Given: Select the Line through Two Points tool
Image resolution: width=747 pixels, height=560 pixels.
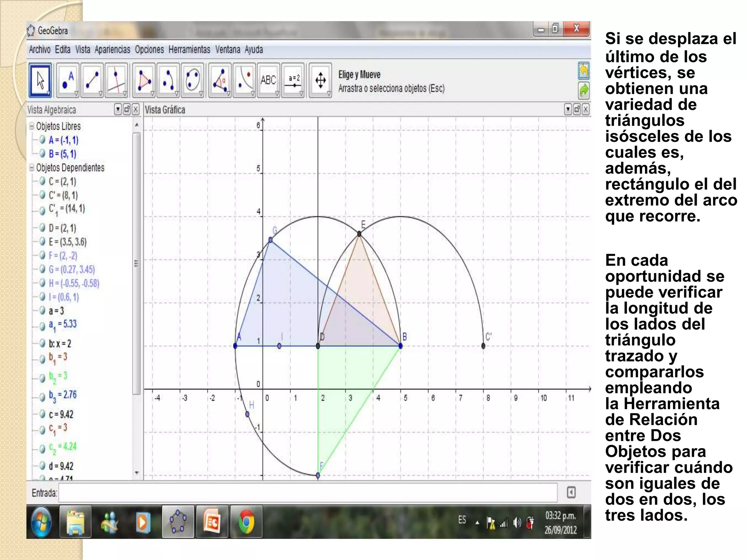Looking at the screenshot, I should (x=92, y=81).
